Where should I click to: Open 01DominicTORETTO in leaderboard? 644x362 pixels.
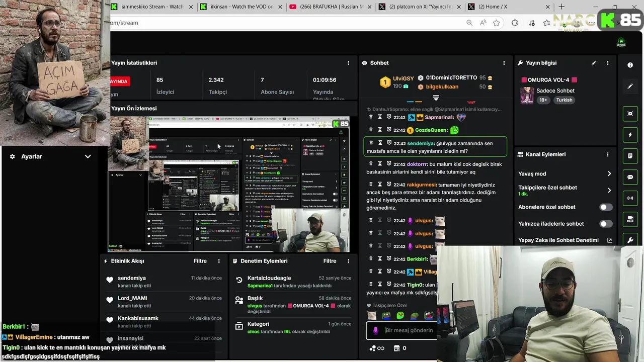pyautogui.click(x=451, y=78)
